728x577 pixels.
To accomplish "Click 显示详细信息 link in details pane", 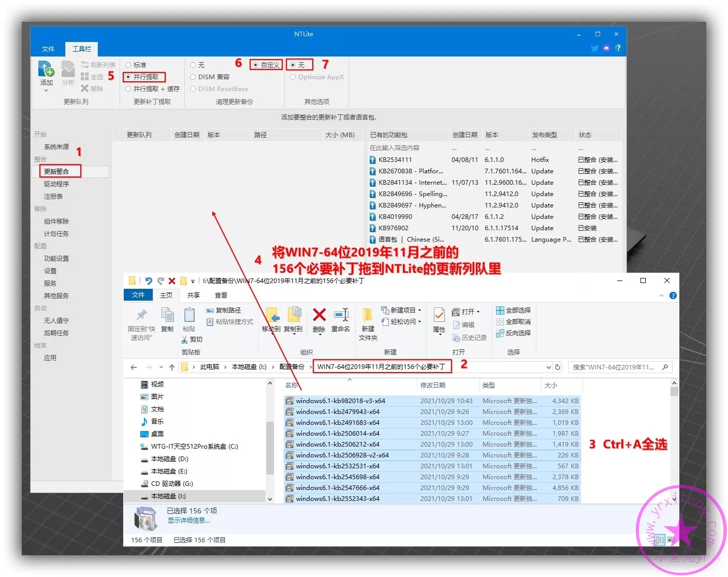I will tap(188, 520).
